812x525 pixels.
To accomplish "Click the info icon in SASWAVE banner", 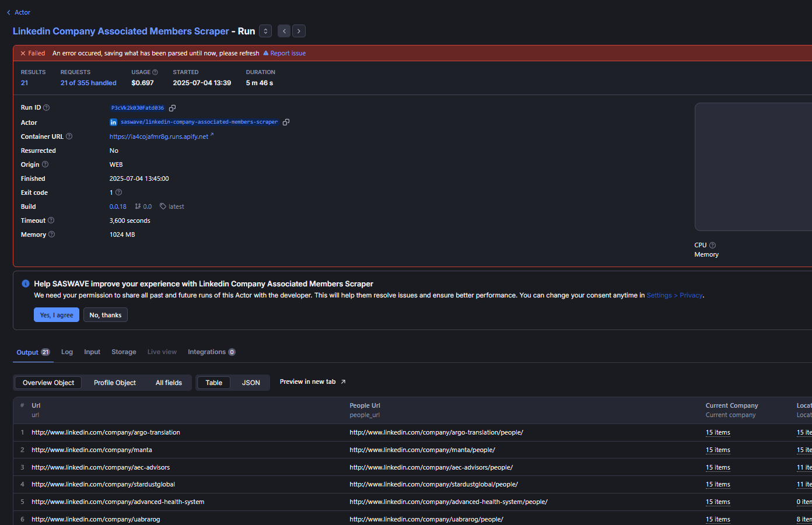I will [x=26, y=283].
